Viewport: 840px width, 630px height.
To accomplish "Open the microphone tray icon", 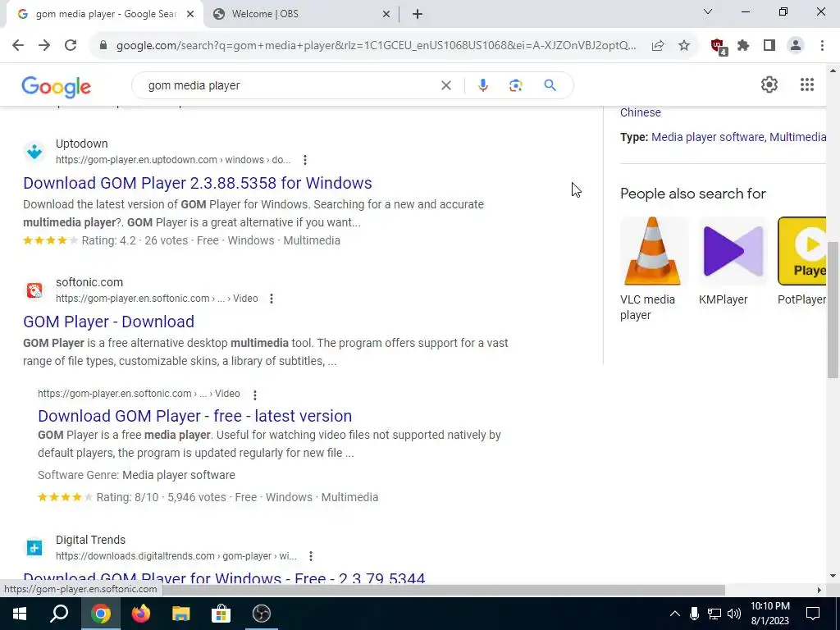I will [x=694, y=614].
